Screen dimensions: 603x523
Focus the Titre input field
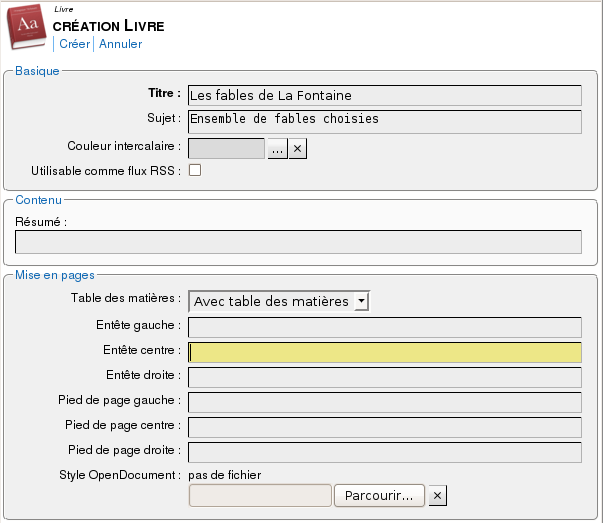point(385,95)
